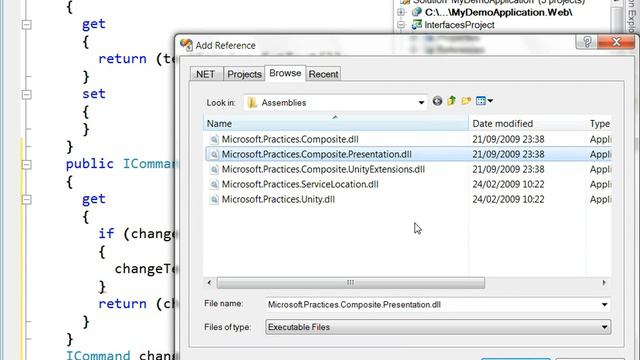Collapse the first get block in code
This screenshot has height=360, width=640.
tap(27, 25)
